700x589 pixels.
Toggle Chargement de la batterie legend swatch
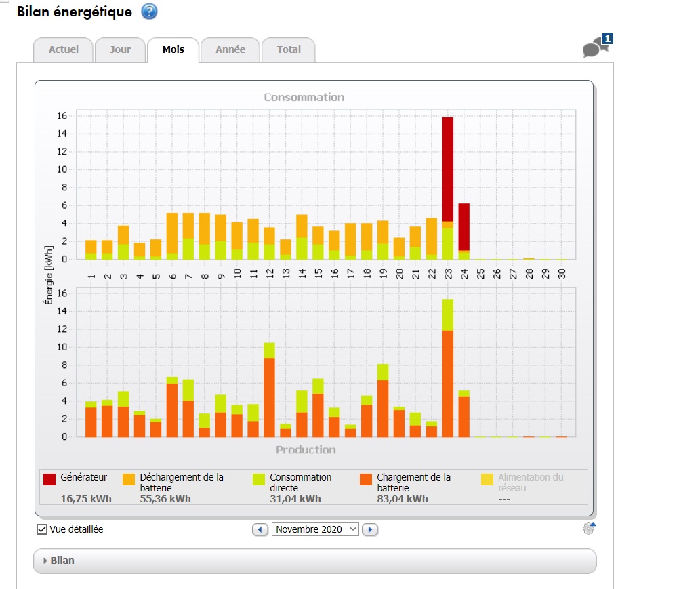[366, 479]
